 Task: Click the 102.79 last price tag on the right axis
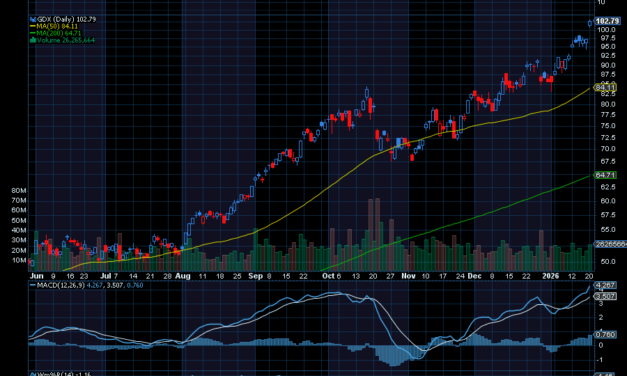point(607,21)
